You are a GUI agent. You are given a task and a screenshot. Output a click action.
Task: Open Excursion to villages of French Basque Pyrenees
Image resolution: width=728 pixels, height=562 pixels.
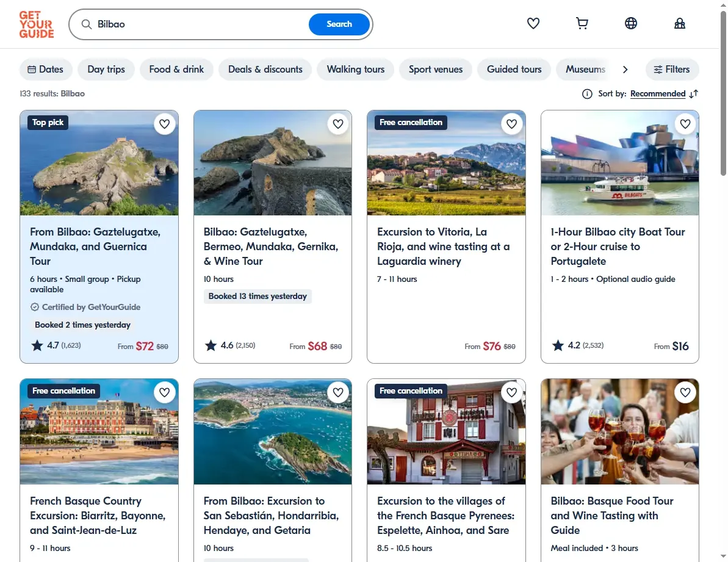pyautogui.click(x=445, y=516)
